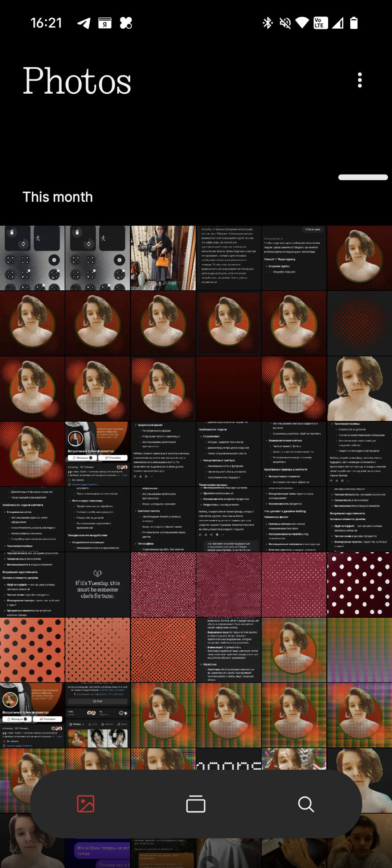Open the "Способ 1: Через группу" screenshot

[x=294, y=258]
